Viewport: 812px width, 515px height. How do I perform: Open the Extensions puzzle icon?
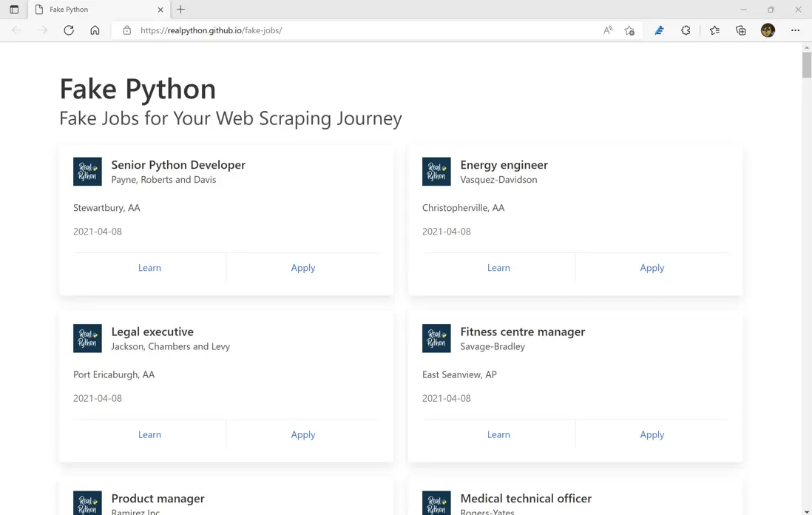coord(686,30)
